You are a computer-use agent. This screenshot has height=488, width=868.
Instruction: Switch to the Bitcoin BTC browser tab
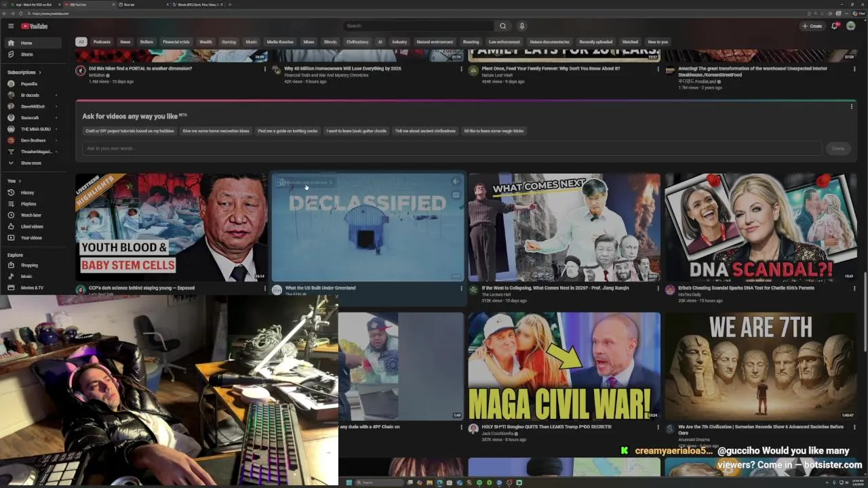pyautogui.click(x=198, y=4)
